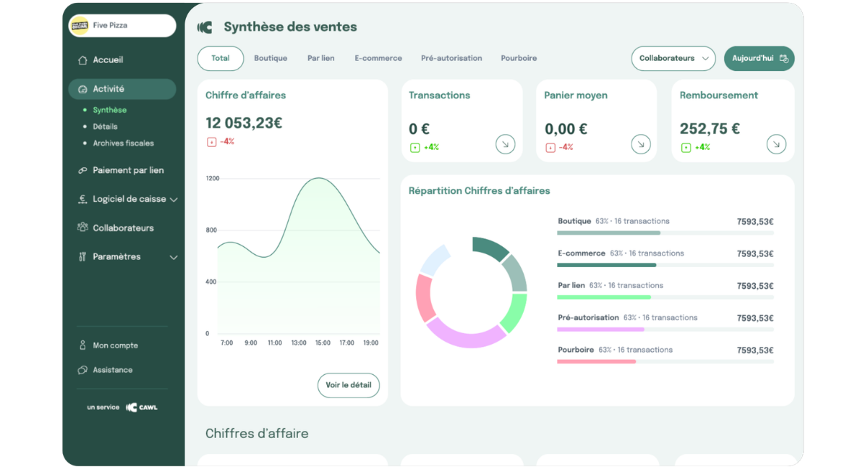Open the Five Pizza store selector

click(122, 25)
